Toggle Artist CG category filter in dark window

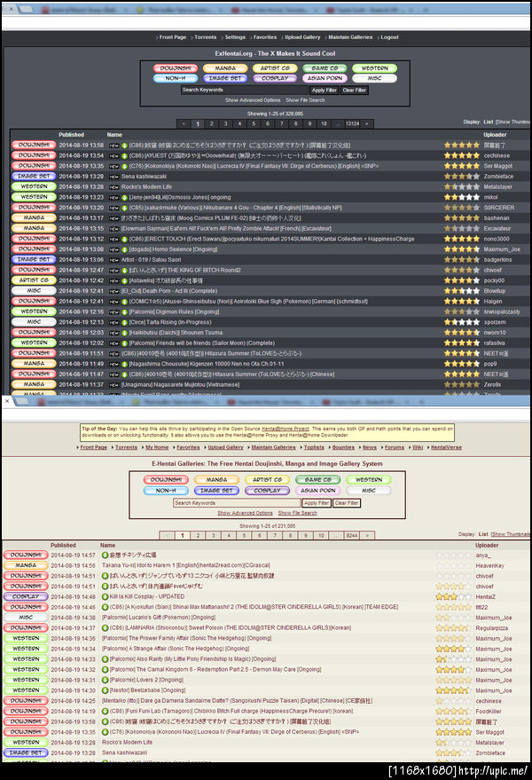pyautogui.click(x=275, y=68)
